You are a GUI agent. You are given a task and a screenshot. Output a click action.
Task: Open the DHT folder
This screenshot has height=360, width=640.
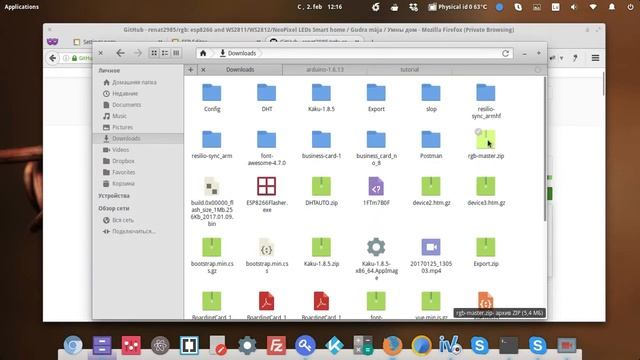point(267,93)
